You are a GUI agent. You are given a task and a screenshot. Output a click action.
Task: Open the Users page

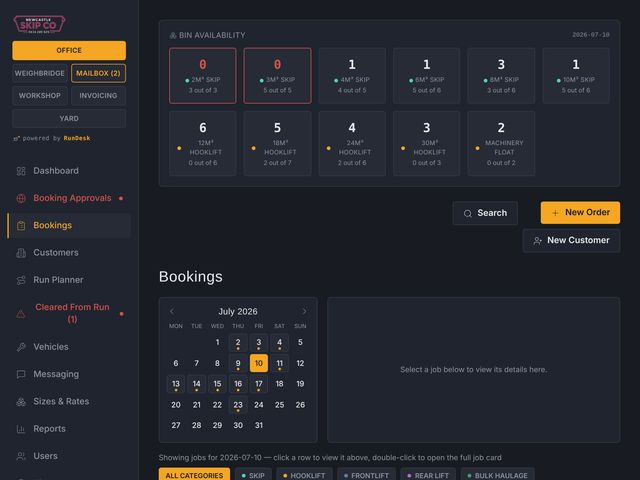click(x=69, y=456)
